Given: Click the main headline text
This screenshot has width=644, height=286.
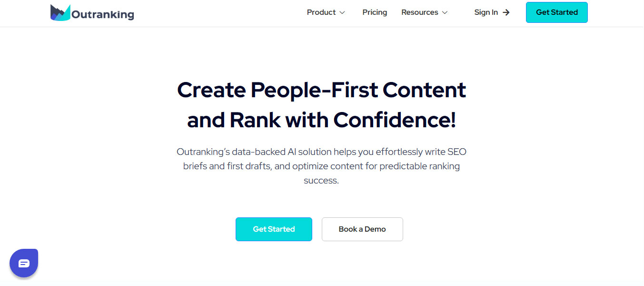Looking at the screenshot, I should click(x=321, y=105).
